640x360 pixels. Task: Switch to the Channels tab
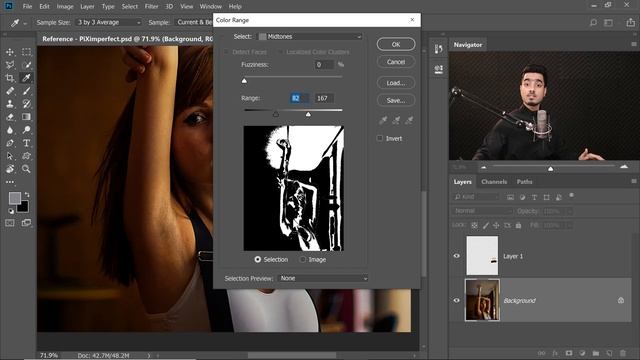[x=494, y=182]
